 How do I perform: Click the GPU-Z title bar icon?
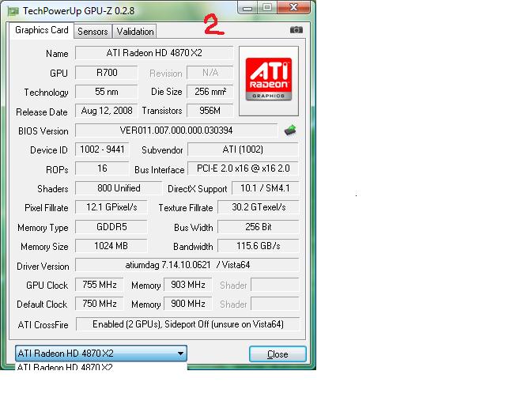point(13,11)
